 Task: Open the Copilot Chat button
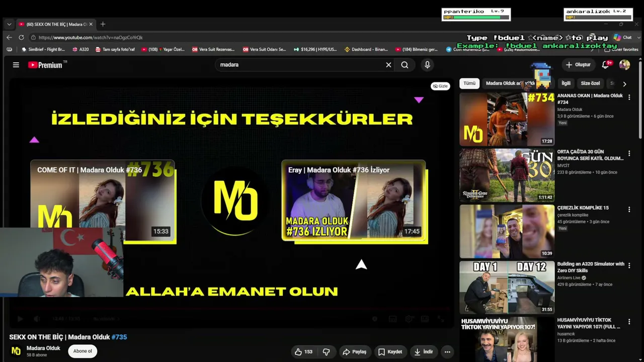[x=623, y=37]
